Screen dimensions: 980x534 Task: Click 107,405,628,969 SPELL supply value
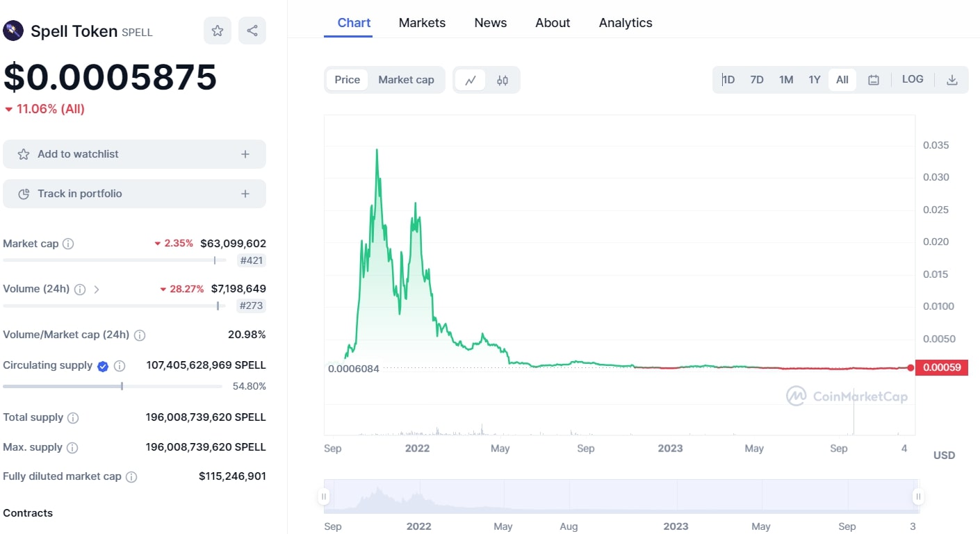[x=206, y=365]
